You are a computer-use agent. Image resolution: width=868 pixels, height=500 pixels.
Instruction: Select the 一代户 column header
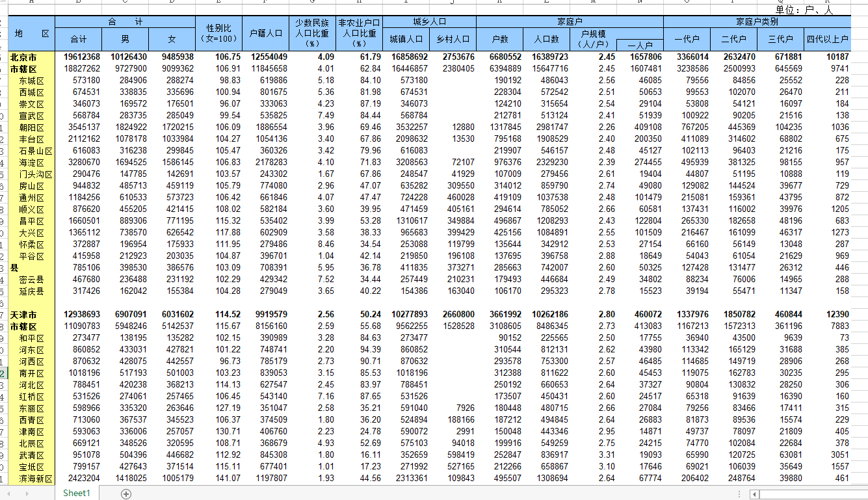tap(687, 39)
